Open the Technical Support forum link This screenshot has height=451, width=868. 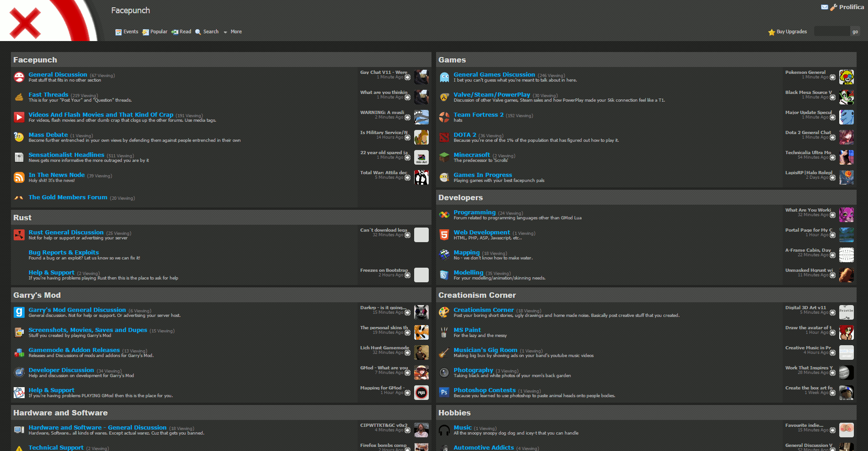point(56,448)
